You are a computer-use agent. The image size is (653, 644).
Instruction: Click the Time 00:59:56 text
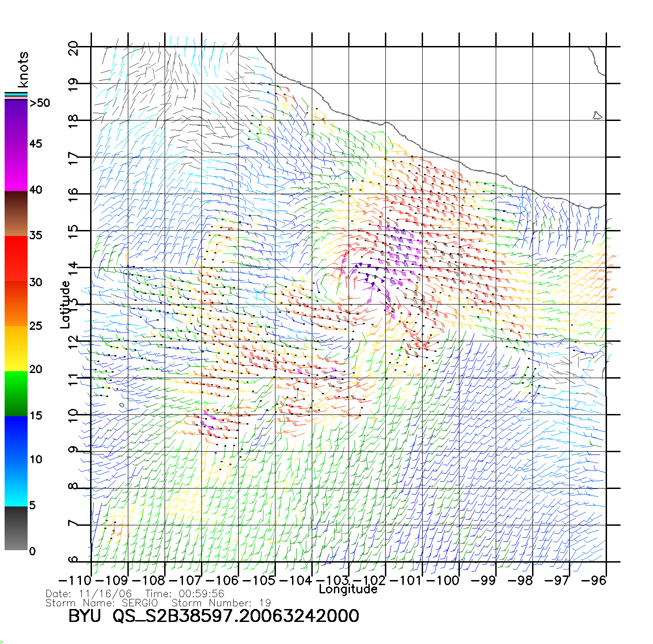[x=185, y=594]
